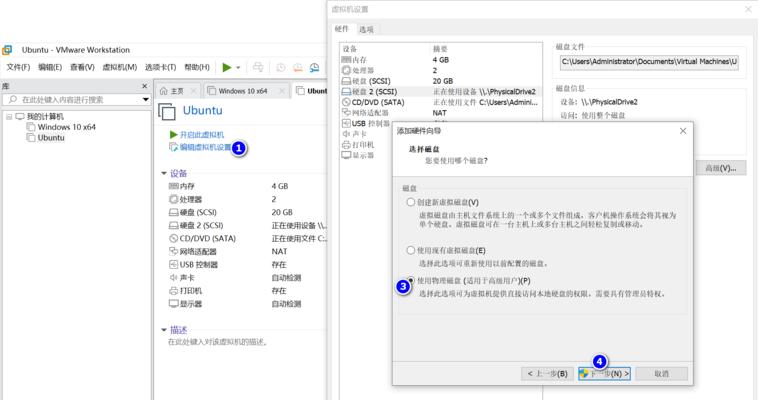Click the 磁盘文件 path text field
This screenshot has height=400, width=758.
pyautogui.click(x=649, y=62)
